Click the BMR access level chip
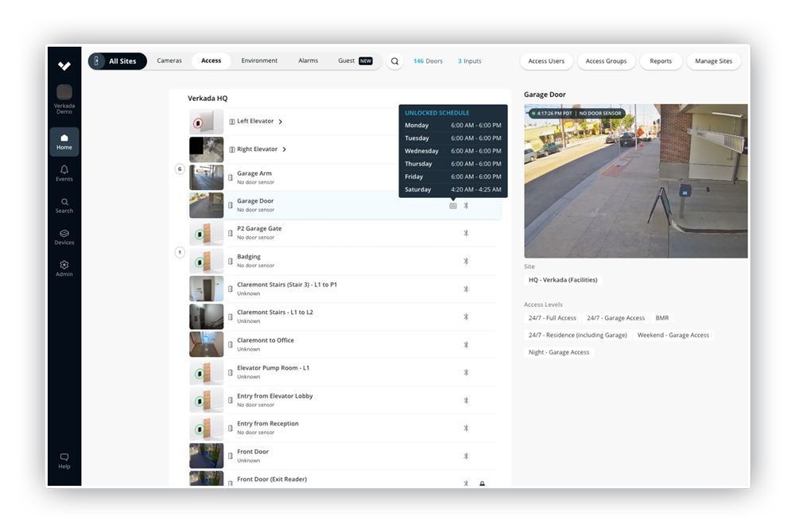795x532 pixels. tap(661, 318)
